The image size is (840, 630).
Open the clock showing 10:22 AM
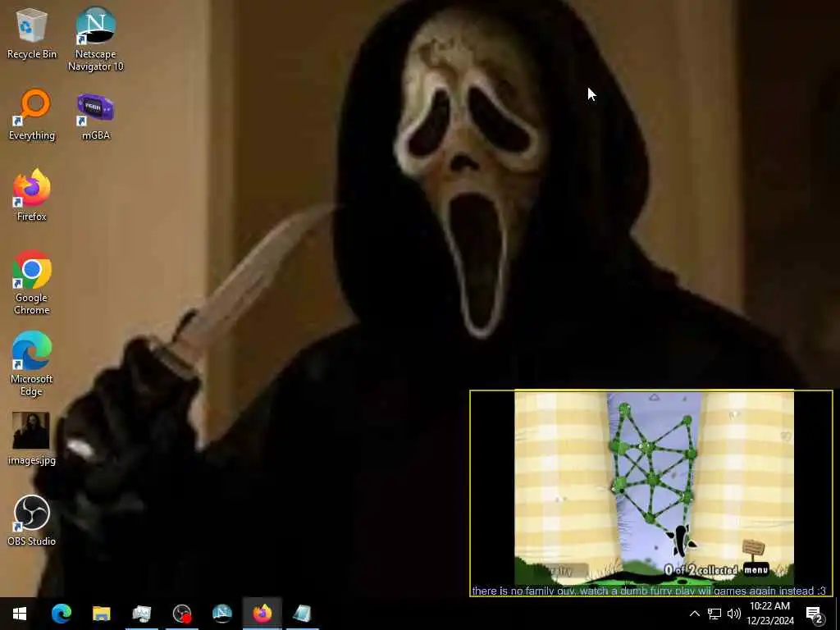click(769, 614)
